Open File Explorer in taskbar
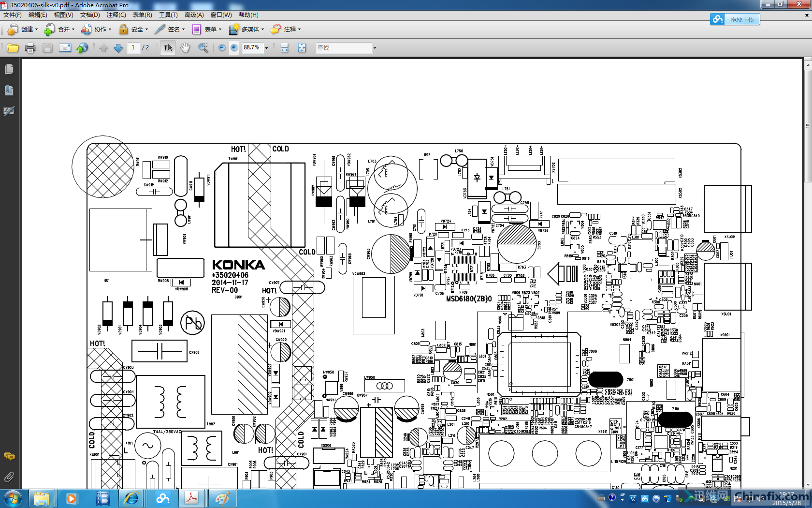 click(42, 498)
